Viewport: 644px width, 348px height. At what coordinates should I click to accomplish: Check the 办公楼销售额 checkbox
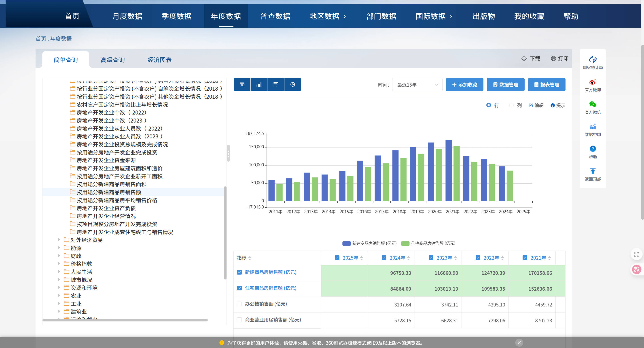tap(239, 304)
